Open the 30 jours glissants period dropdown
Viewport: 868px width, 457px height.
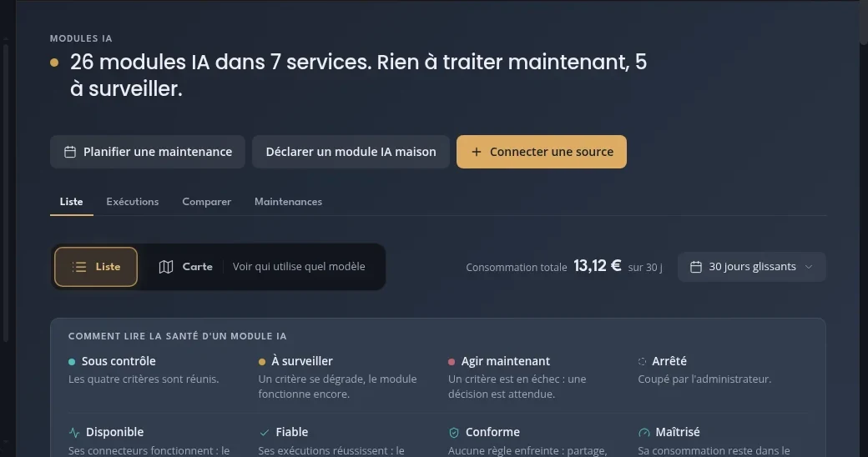click(x=752, y=267)
